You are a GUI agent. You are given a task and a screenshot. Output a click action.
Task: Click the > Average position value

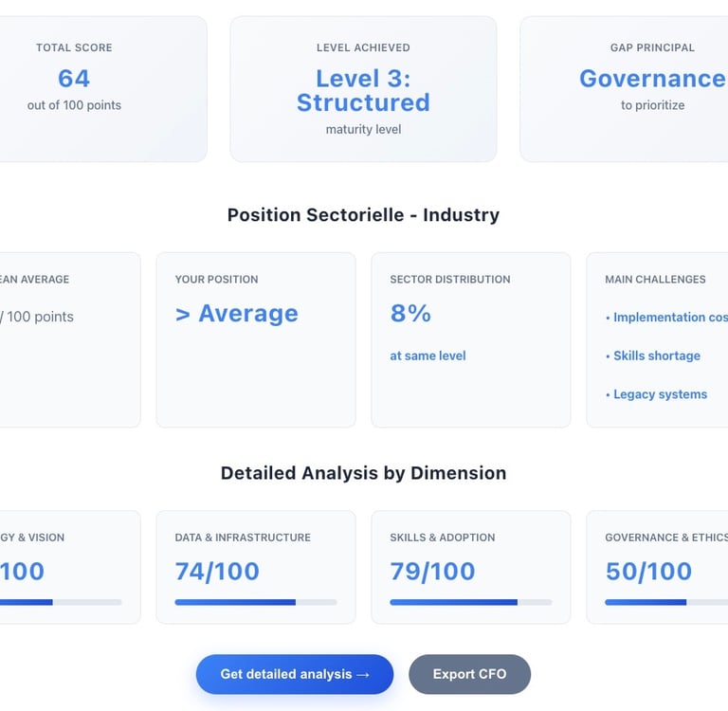click(x=237, y=314)
